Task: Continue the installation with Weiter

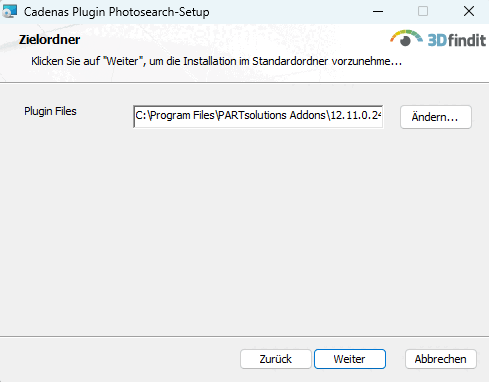Action: point(350,359)
